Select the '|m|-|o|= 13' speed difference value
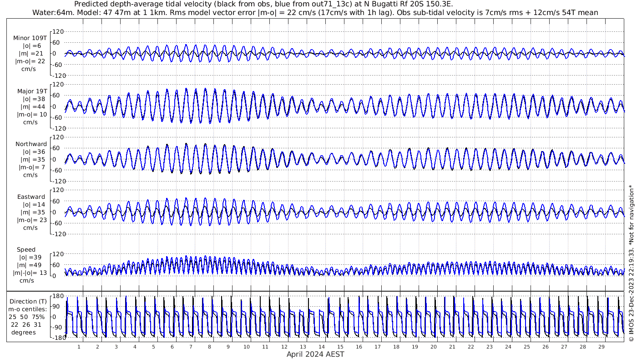Image resolution: width=637 pixels, height=364 pixels. [31, 273]
